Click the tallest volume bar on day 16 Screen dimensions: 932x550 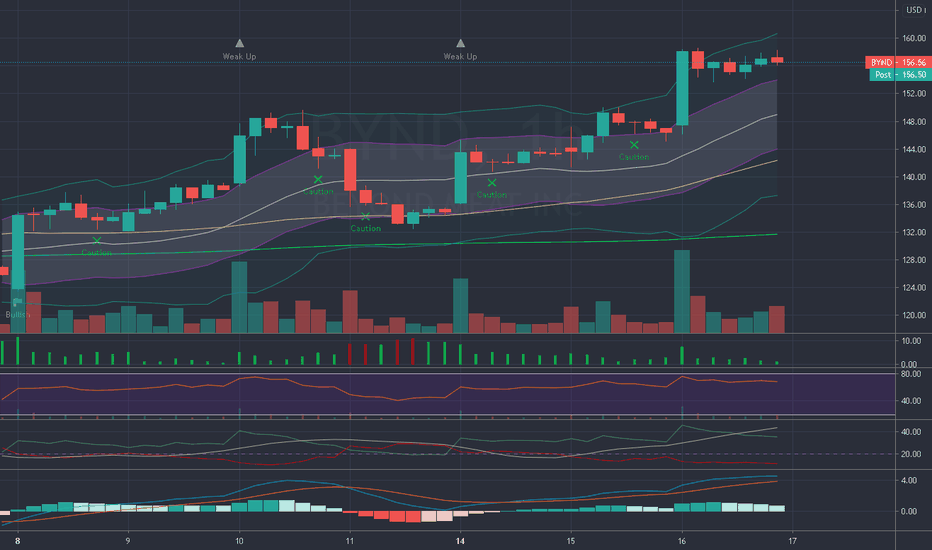point(682,291)
